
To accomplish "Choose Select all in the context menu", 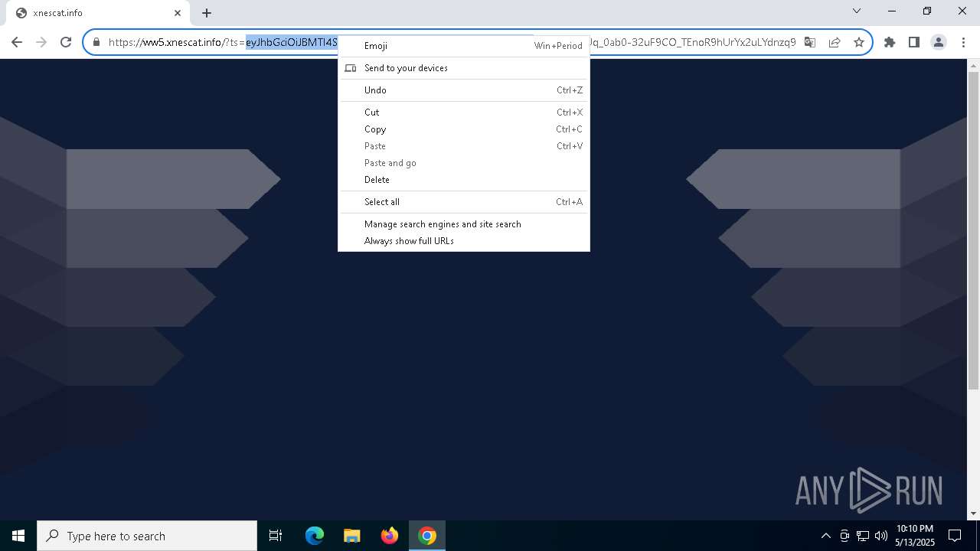I will click(x=463, y=202).
